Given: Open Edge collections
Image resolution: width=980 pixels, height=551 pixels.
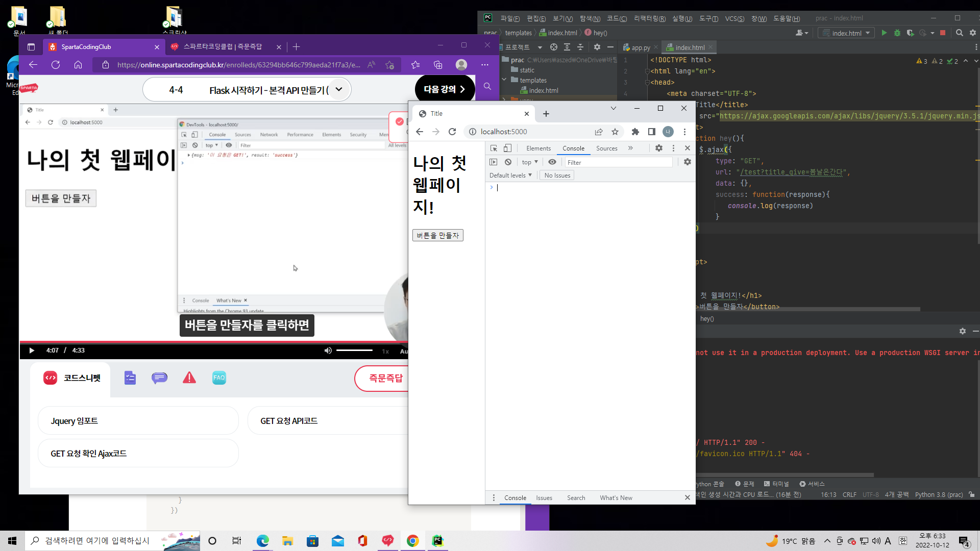Looking at the screenshot, I should [x=438, y=65].
